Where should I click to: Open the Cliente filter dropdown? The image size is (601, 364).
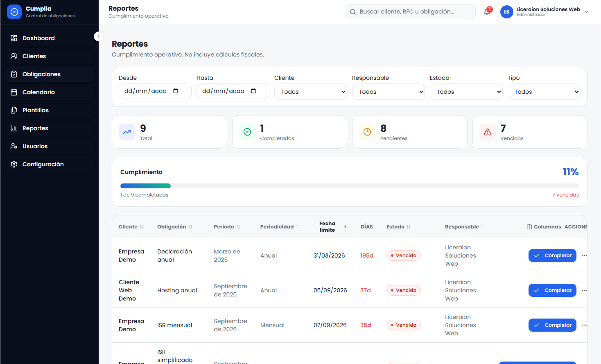click(311, 92)
